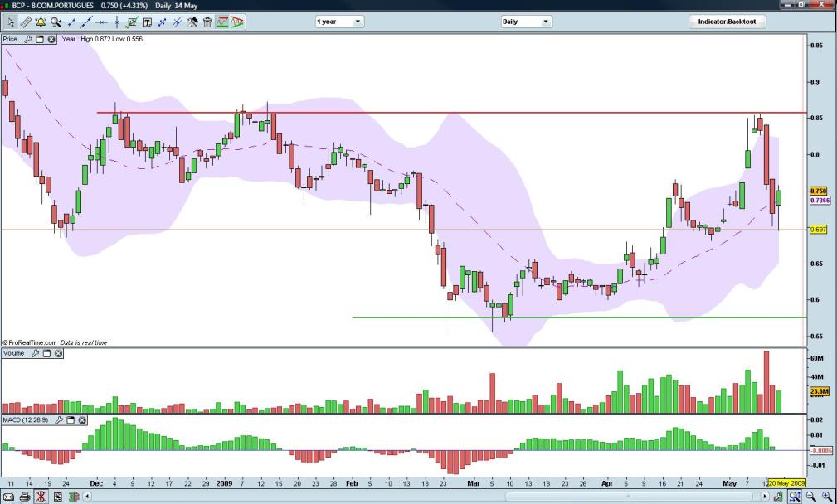This screenshot has width=837, height=504.
Task: Open the Daily timeframe dropdown
Action: [x=526, y=22]
